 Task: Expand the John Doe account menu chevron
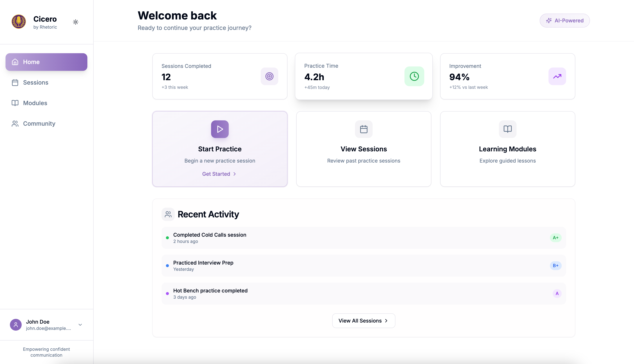80,325
